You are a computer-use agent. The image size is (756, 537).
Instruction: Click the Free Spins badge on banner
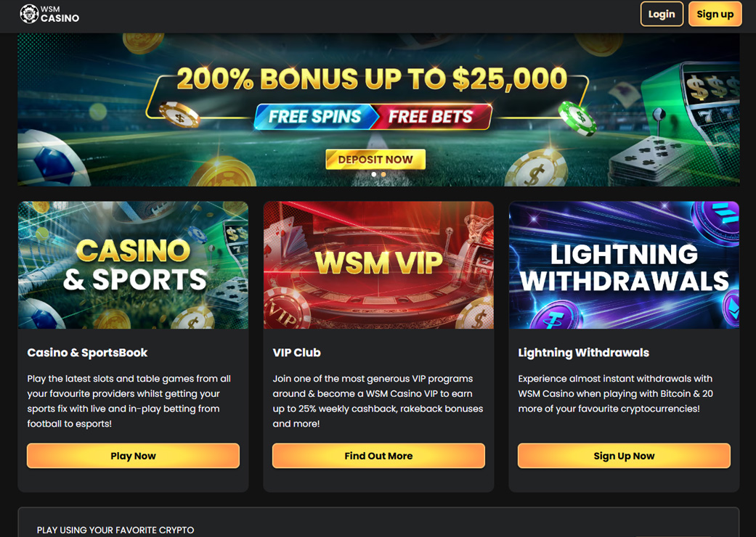(x=315, y=117)
